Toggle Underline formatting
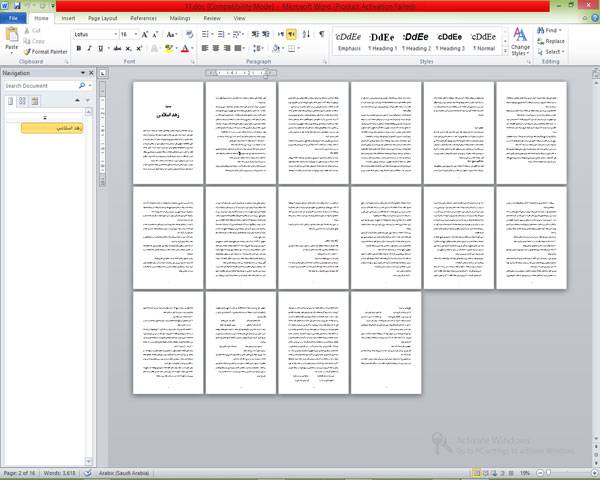The height and width of the screenshot is (480, 600). click(100, 48)
